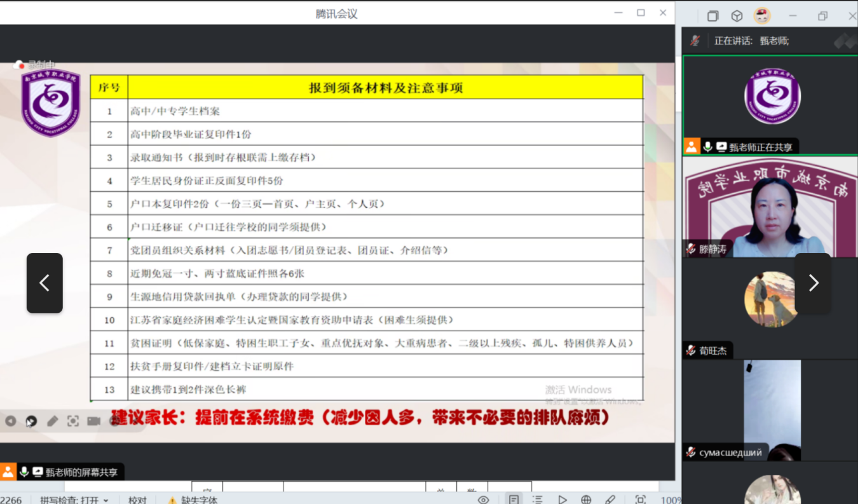Screen dimensions: 858x504
Task: Expand the 拼写检查 dropdown in status bar
Action: pyautogui.click(x=106, y=500)
